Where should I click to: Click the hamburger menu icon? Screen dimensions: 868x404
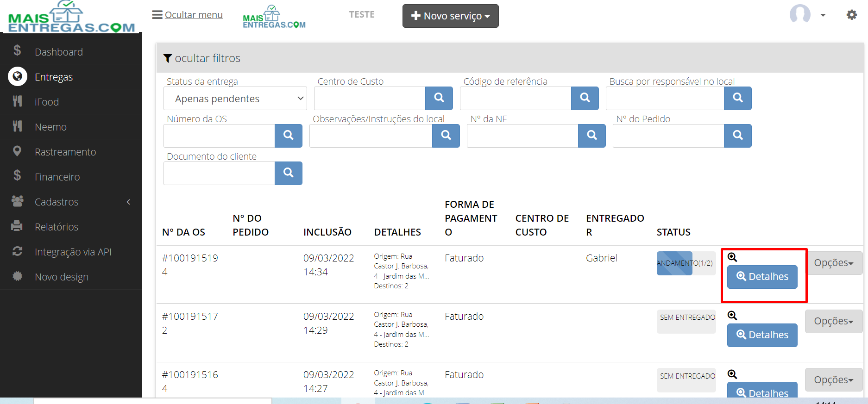pos(157,15)
